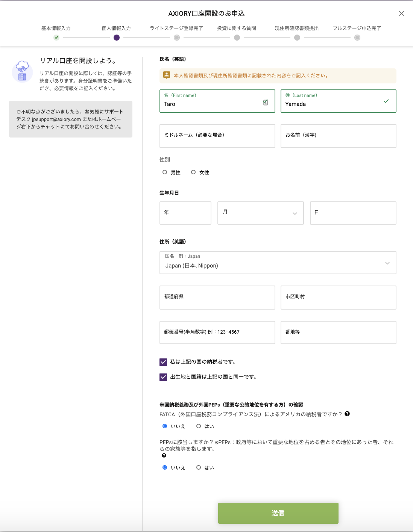
Task: Click the 都道府県 prefecture input field
Action: coord(217,297)
